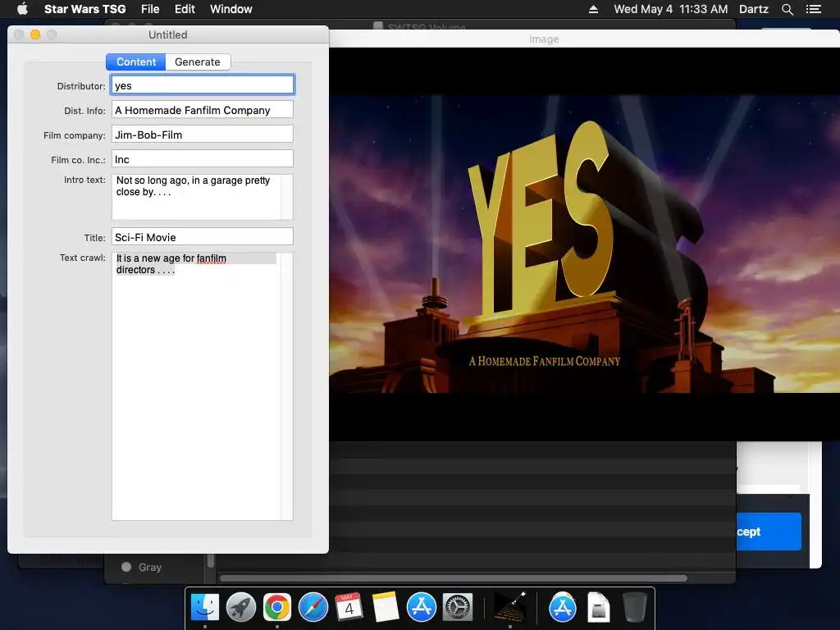Click the misspelled word fanfilm in Text crawl
840x630 pixels.
click(x=211, y=258)
